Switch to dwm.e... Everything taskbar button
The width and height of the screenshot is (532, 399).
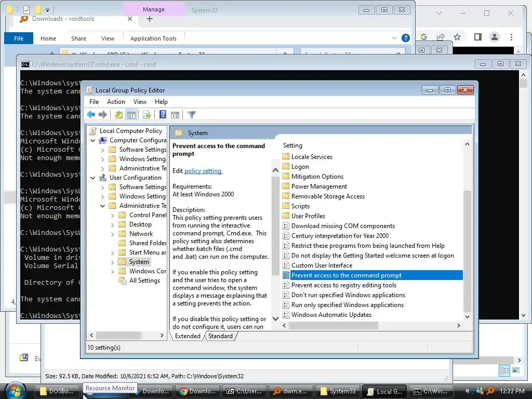click(290, 391)
